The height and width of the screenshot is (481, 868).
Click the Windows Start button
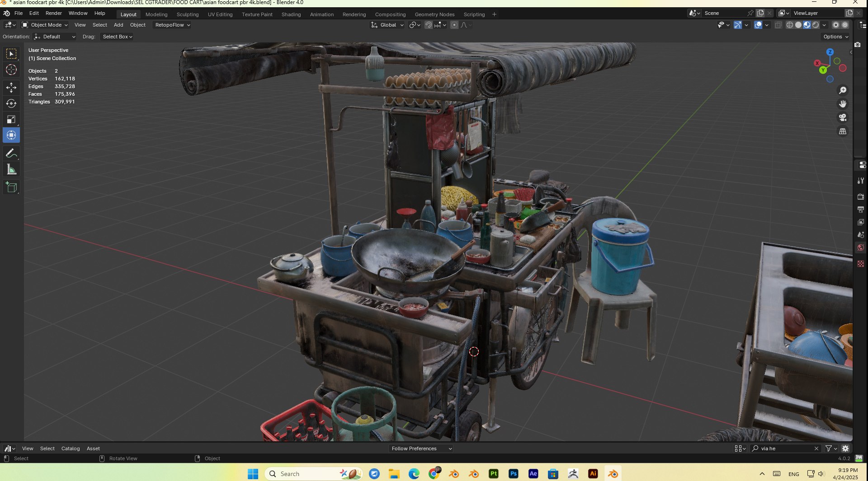coord(253,474)
